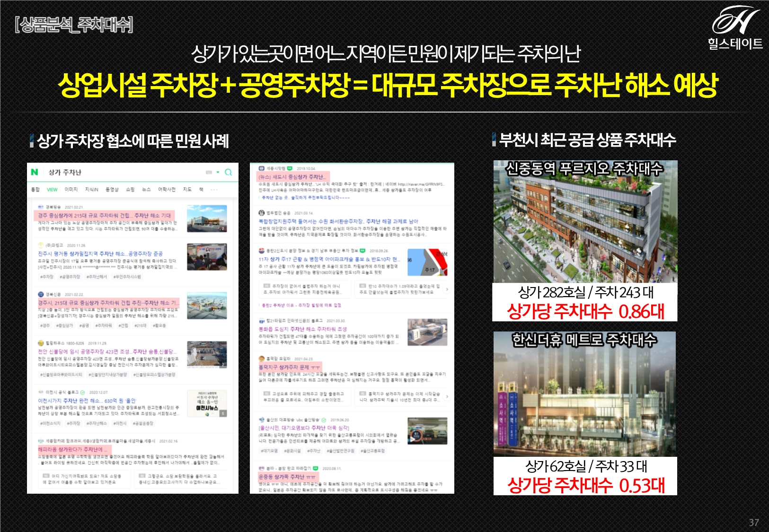Open result (뉴스) 새도시 중심상가 주차난
This screenshot has height=532, width=769.
tap(292, 177)
